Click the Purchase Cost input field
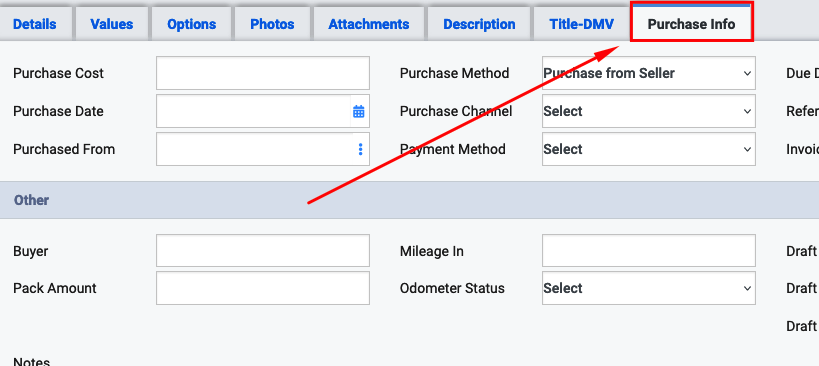Screen dimensions: 819x366 (x=263, y=73)
